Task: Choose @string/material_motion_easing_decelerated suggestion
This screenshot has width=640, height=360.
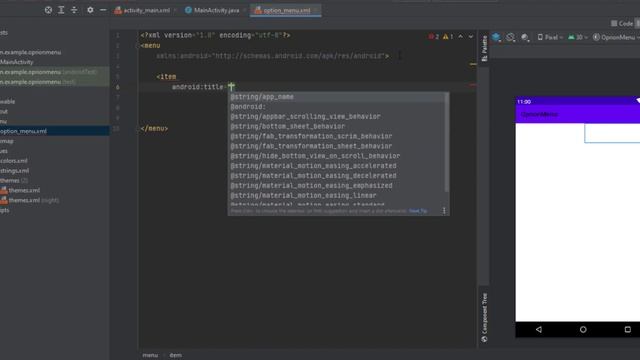Action: [336, 176]
